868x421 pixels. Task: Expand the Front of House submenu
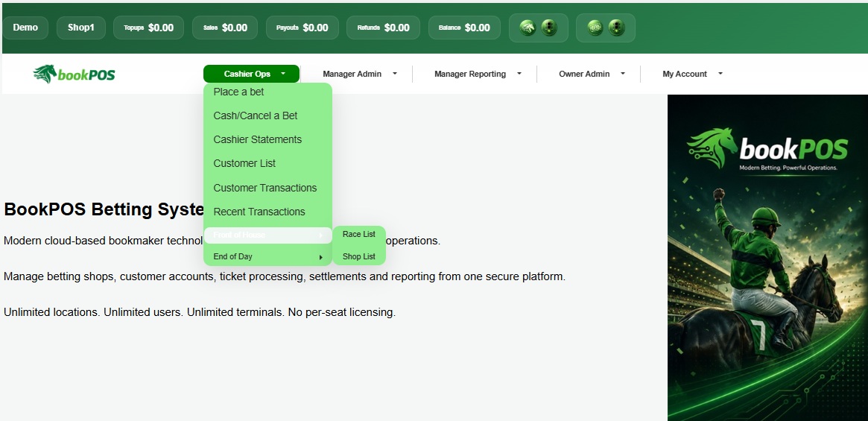(268, 235)
